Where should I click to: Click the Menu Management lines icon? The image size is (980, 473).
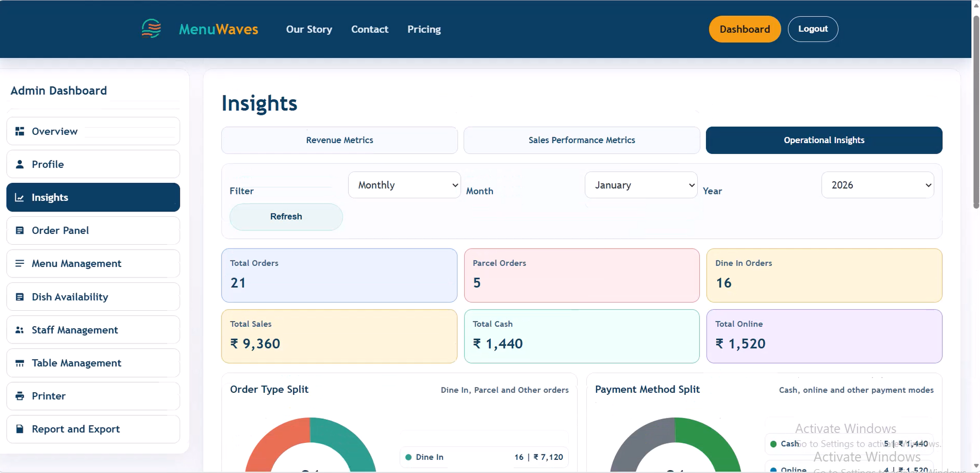[x=20, y=263]
